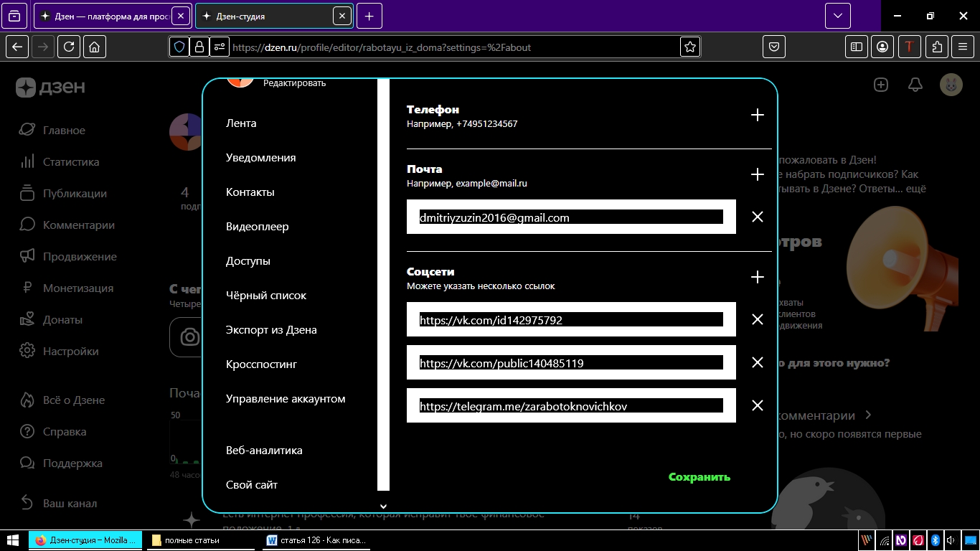980x551 pixels.
Task: Close the Дзен-студия tab
Action: click(x=342, y=16)
